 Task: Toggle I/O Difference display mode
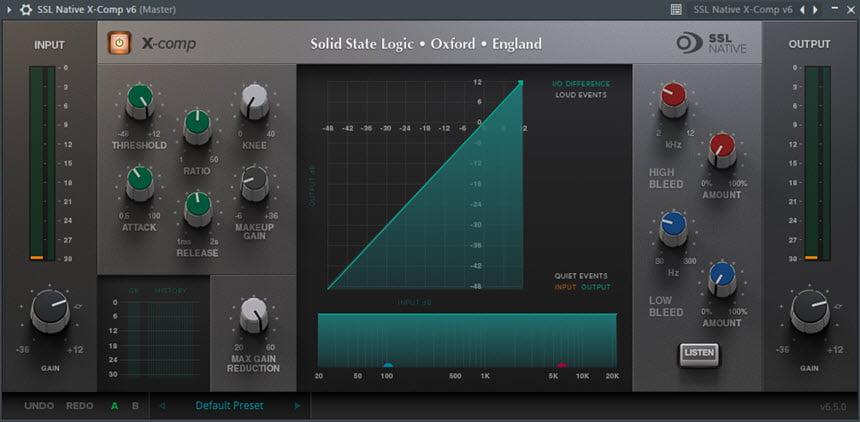(581, 84)
